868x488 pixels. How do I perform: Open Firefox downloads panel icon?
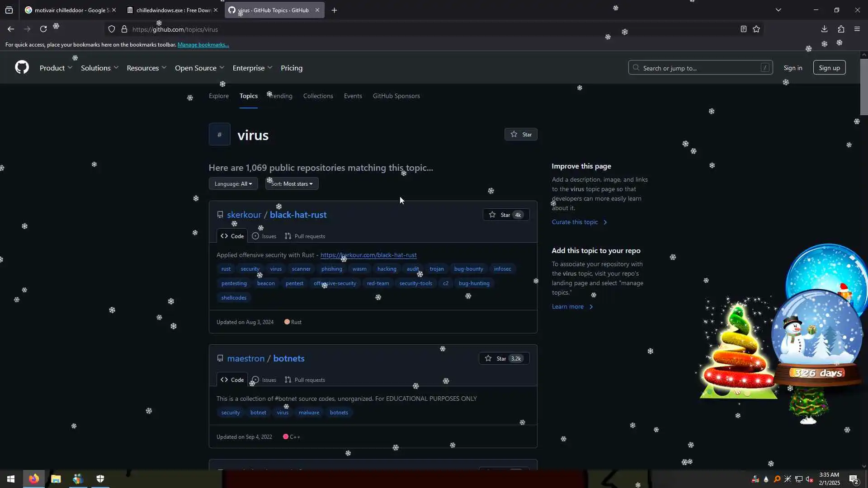pyautogui.click(x=824, y=29)
